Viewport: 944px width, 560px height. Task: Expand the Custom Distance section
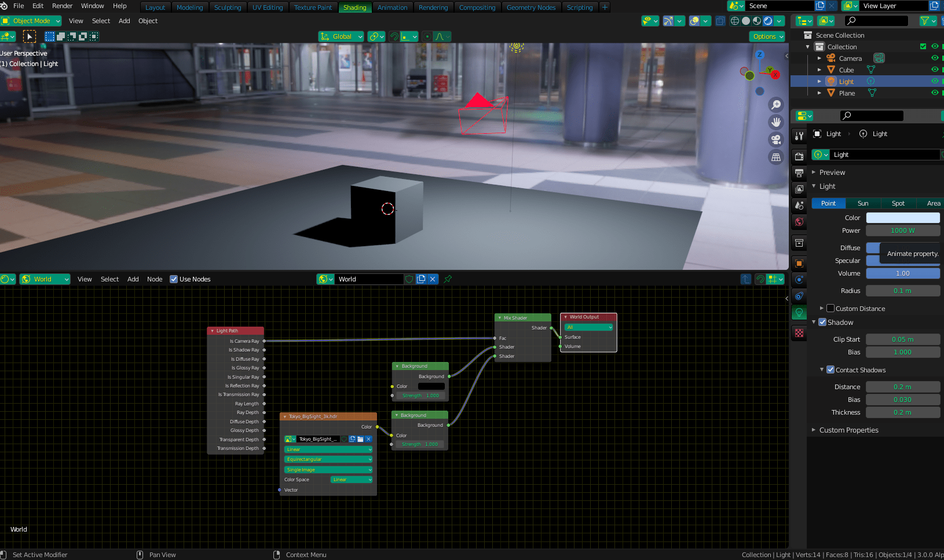click(821, 308)
